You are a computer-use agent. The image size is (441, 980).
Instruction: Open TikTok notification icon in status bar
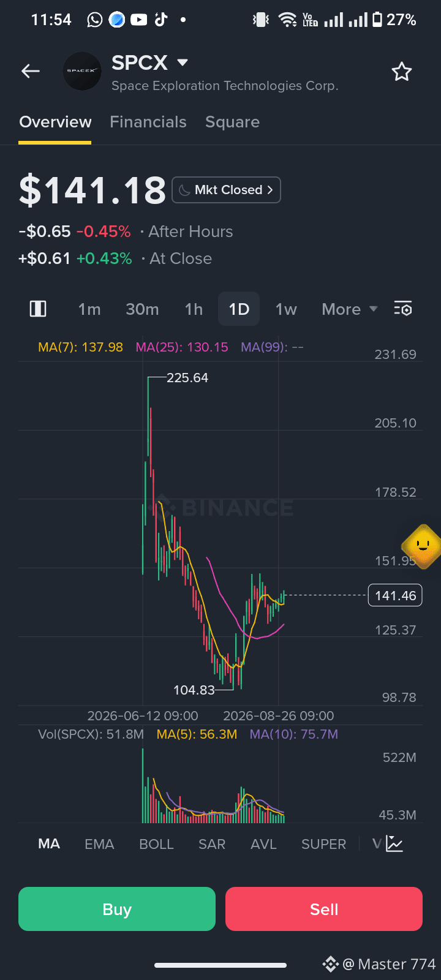point(161,20)
